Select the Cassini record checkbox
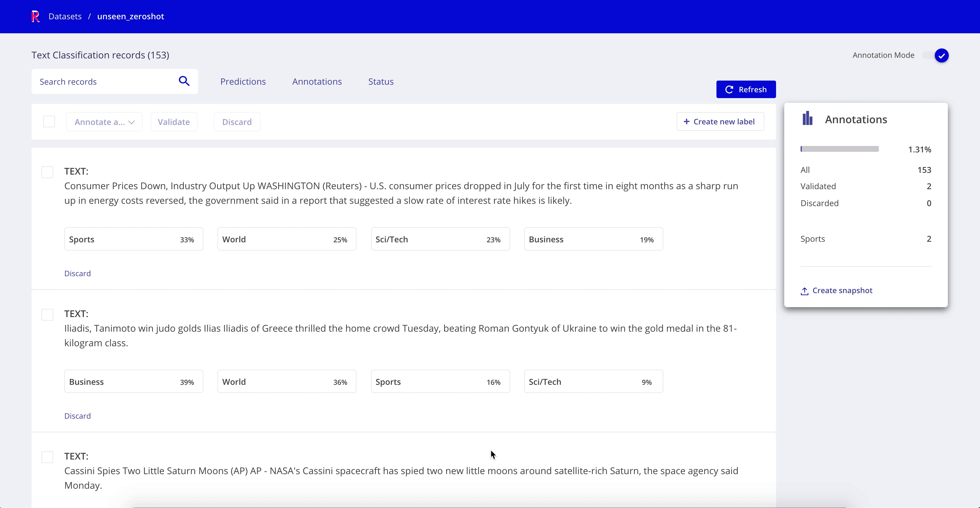 [48, 457]
